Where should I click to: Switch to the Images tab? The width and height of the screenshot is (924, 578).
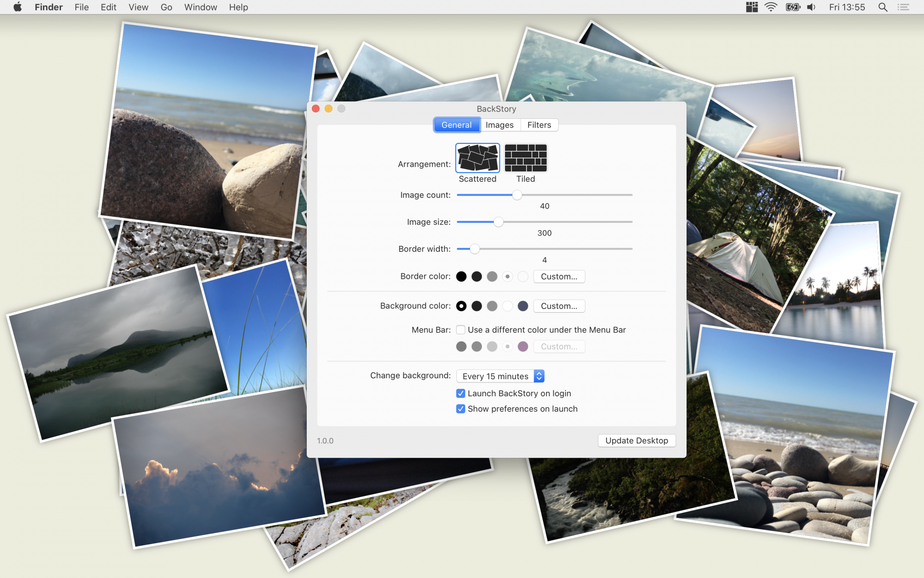(499, 125)
